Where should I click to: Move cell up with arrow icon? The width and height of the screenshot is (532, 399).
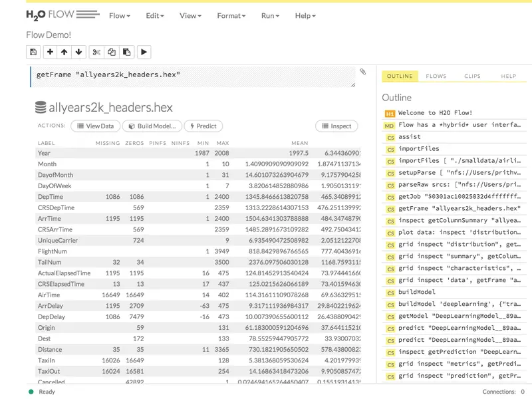[x=64, y=52]
